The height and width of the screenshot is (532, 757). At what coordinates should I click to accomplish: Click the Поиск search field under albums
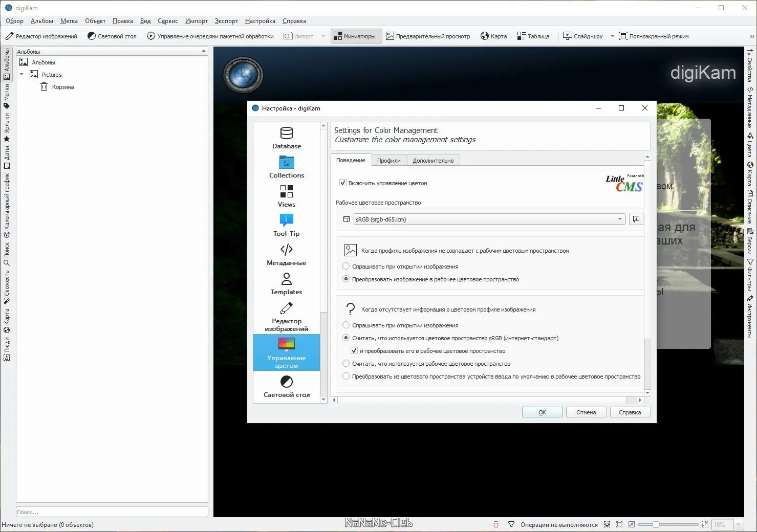coord(112,512)
